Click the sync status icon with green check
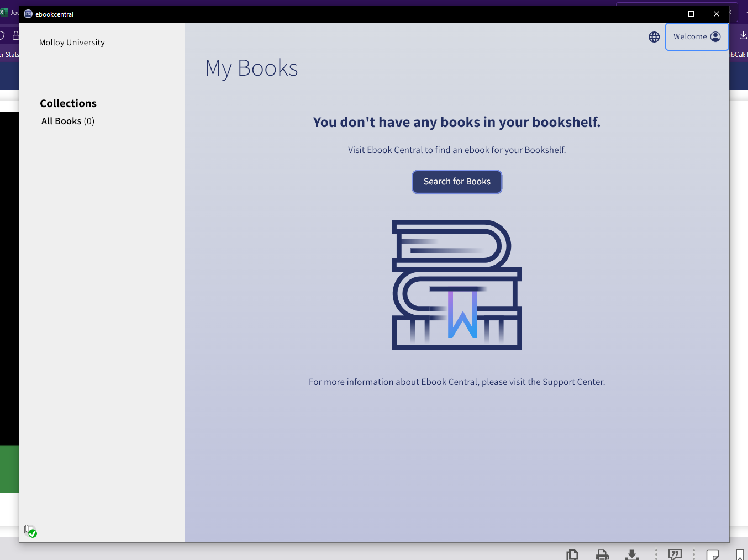 (30, 531)
